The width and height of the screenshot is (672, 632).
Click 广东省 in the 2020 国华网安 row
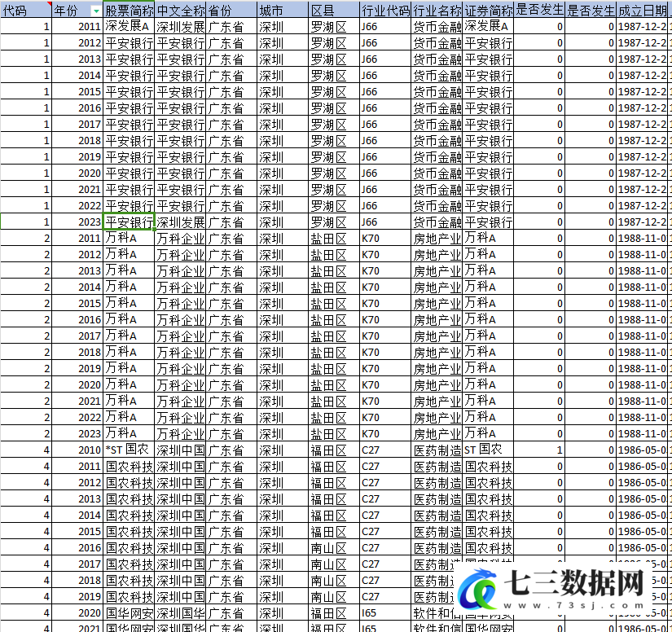[231, 612]
